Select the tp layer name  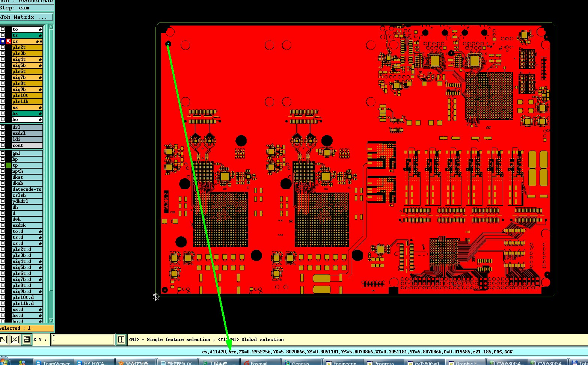point(27,165)
